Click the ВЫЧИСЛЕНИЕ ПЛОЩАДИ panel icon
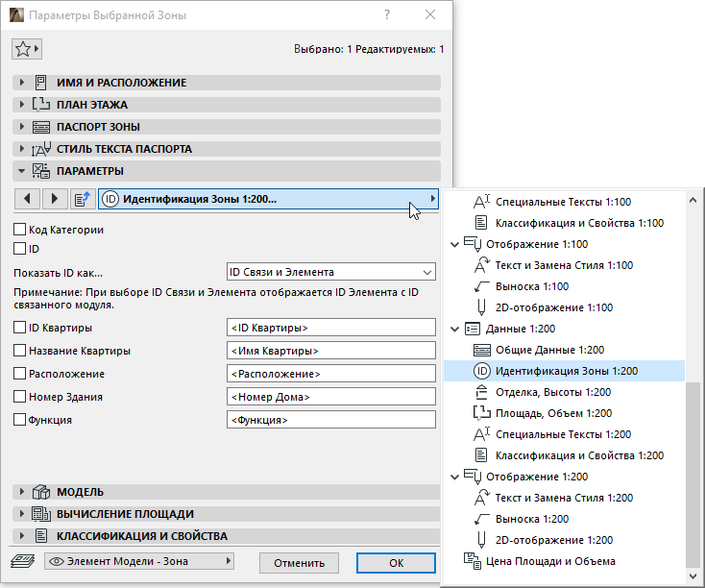This screenshot has height=588, width=705. tap(41, 514)
